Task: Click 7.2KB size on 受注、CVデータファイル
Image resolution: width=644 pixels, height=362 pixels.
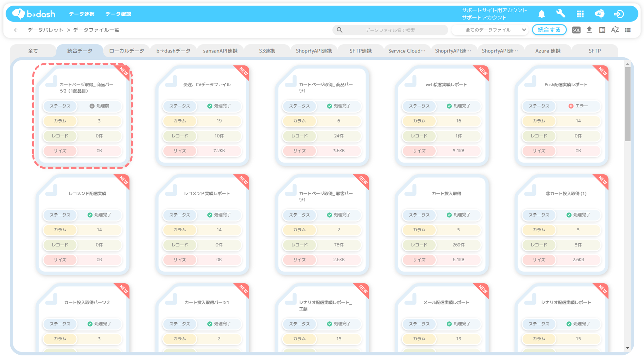Action: tap(219, 151)
